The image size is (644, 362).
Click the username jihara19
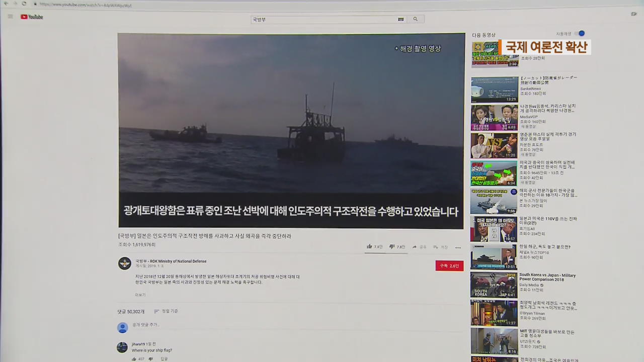(138, 344)
